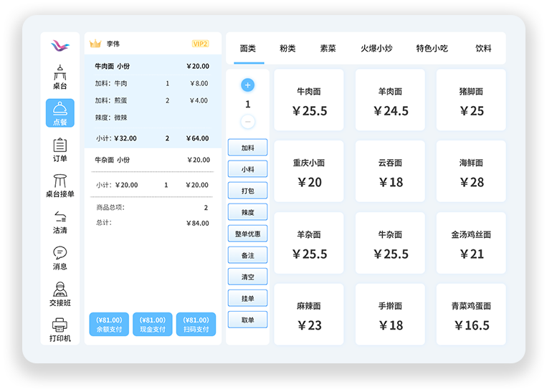Pay with 现金支付 button

(153, 325)
